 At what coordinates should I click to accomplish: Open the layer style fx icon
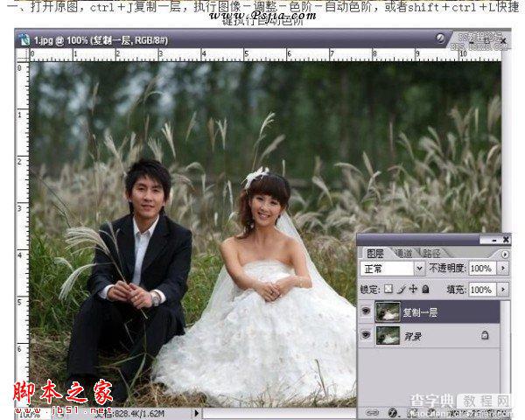pyautogui.click(x=392, y=413)
